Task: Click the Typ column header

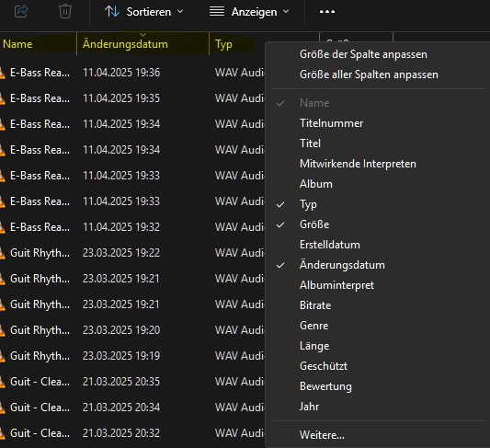Action: pyautogui.click(x=223, y=44)
